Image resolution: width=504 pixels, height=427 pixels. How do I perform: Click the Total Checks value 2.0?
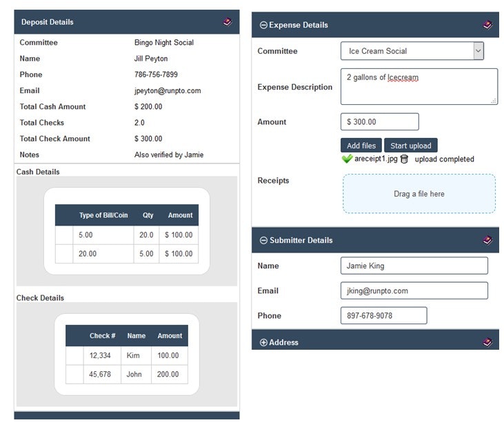(x=139, y=123)
